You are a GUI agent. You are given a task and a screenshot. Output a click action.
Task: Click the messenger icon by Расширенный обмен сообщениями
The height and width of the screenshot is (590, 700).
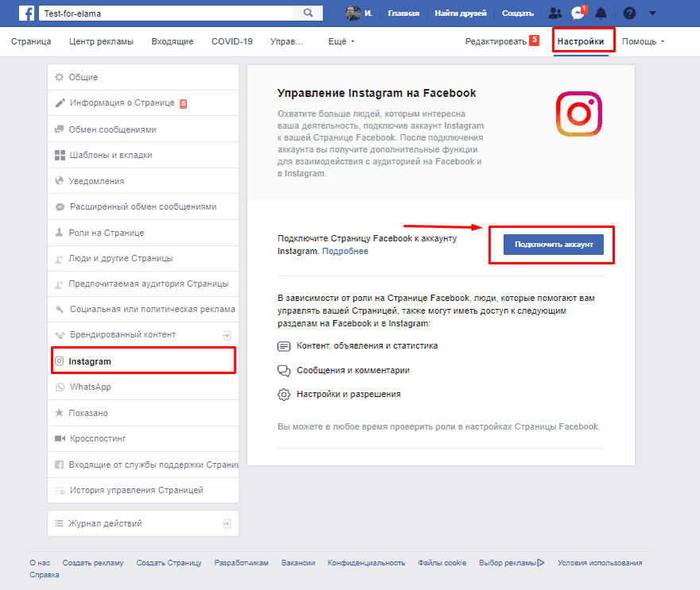pyautogui.click(x=60, y=206)
